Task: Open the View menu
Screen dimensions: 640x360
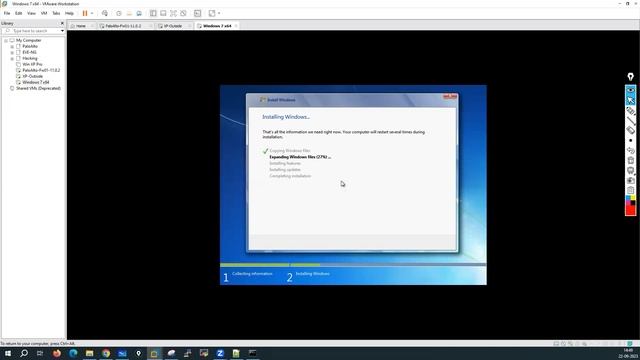Action: point(31,13)
